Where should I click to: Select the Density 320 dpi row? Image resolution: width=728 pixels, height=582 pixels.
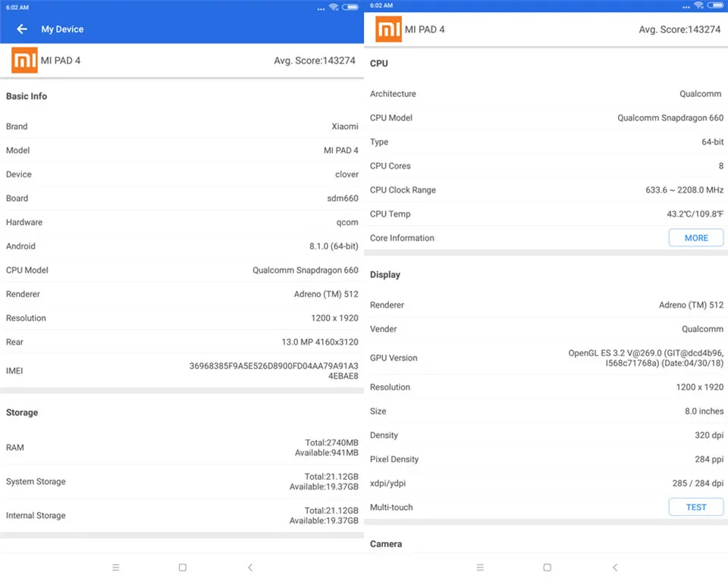[546, 435]
